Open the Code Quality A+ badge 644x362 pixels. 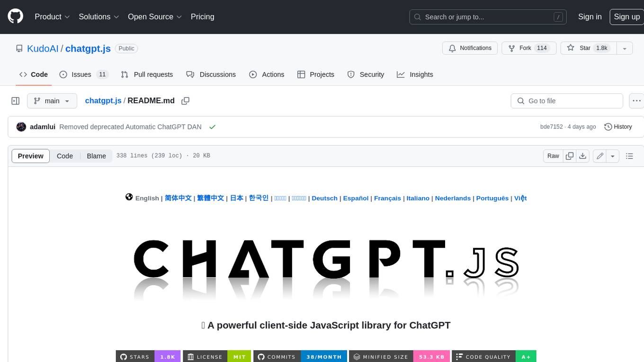click(494, 356)
